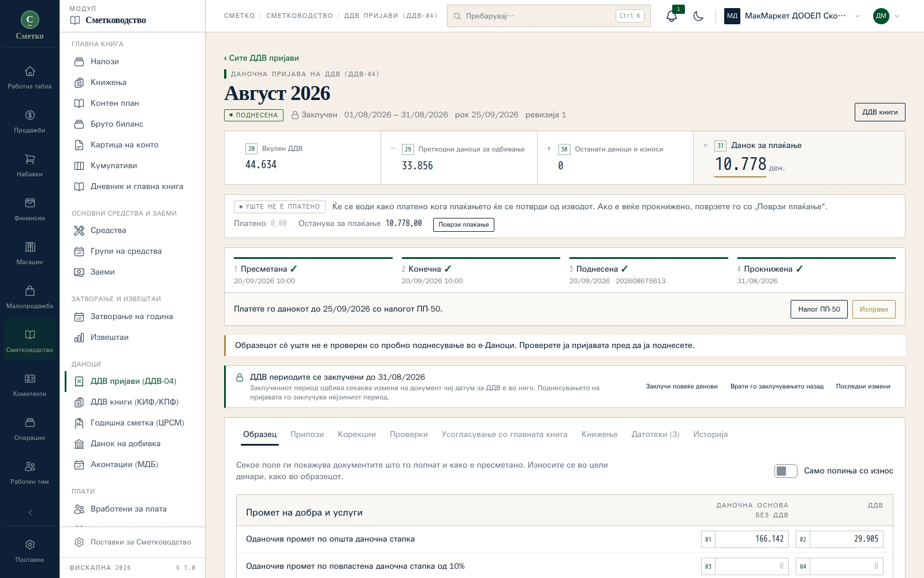The image size is (924, 578).
Task: Click field 01 tax base value 166.142
Action: point(751,539)
